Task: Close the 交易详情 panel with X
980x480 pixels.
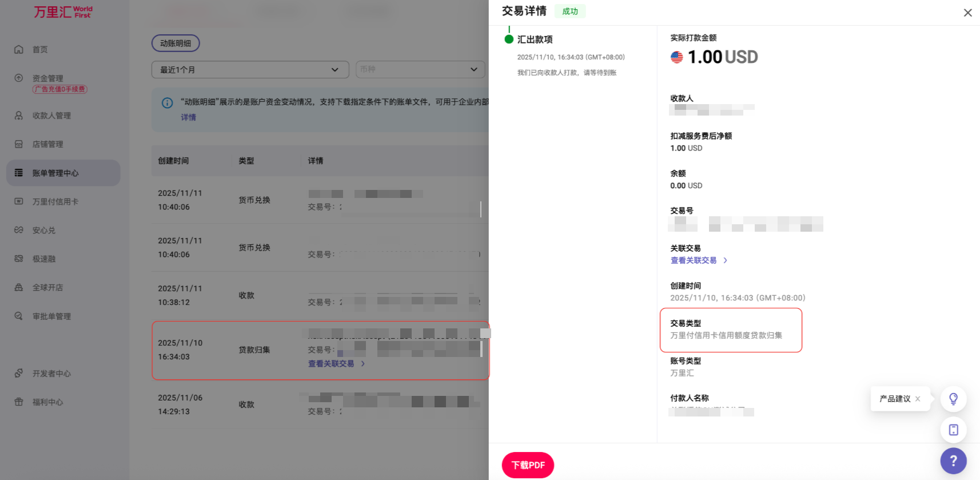Action: click(x=967, y=13)
